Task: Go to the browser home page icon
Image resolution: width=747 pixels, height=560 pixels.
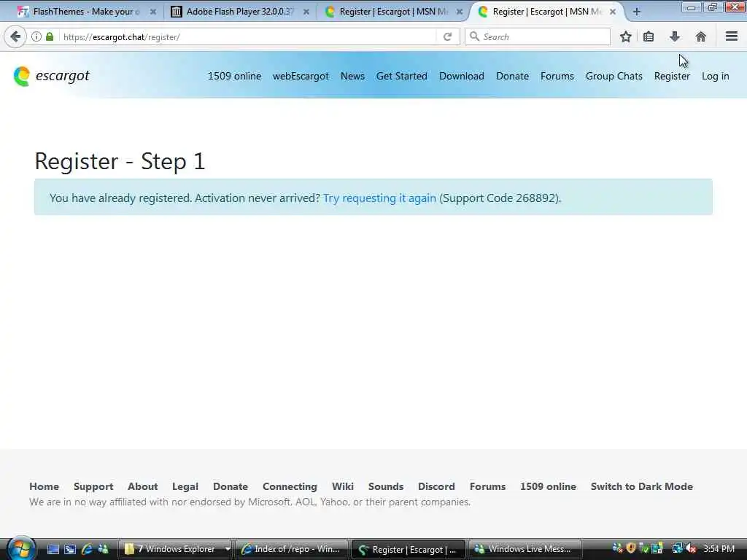Action: point(701,36)
